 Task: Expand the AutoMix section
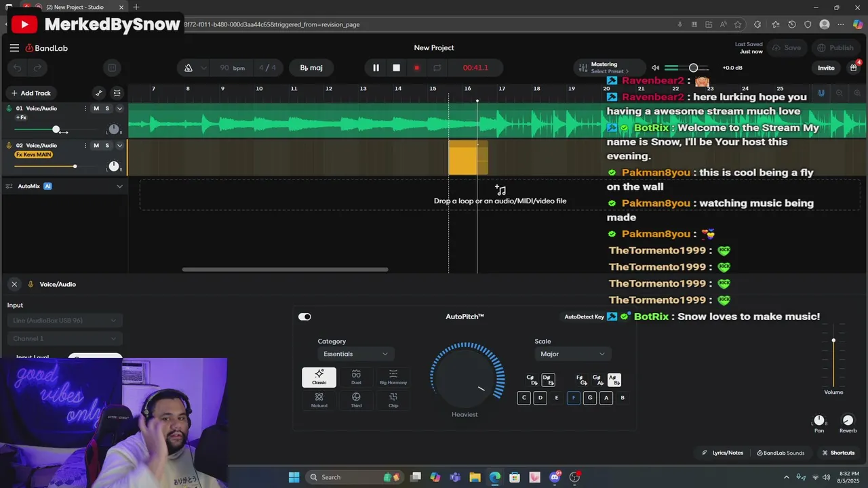pyautogui.click(x=120, y=186)
